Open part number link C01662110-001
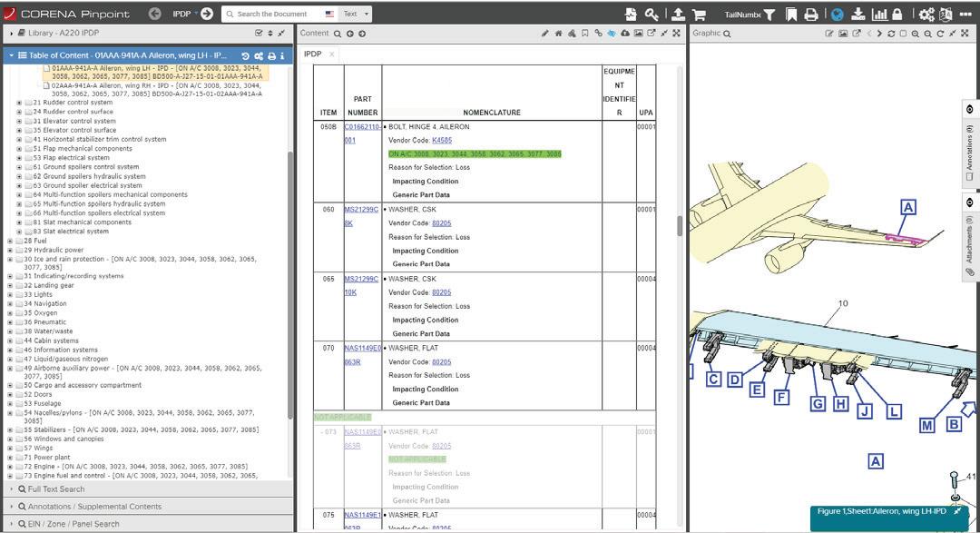 pyautogui.click(x=362, y=133)
